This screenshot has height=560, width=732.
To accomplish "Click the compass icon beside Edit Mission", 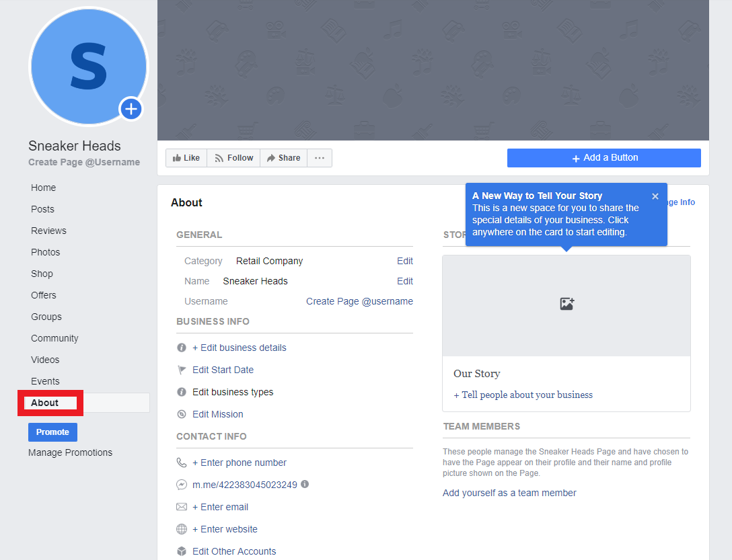I will tap(182, 414).
